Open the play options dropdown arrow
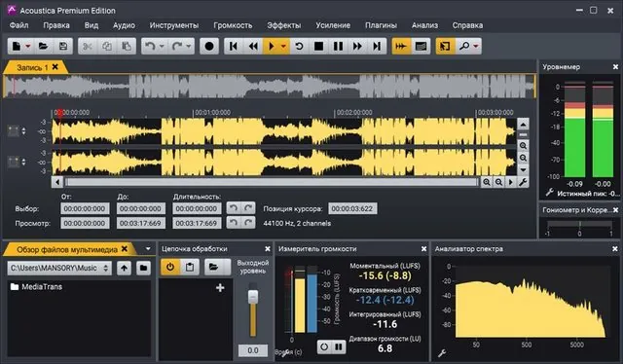 point(283,47)
